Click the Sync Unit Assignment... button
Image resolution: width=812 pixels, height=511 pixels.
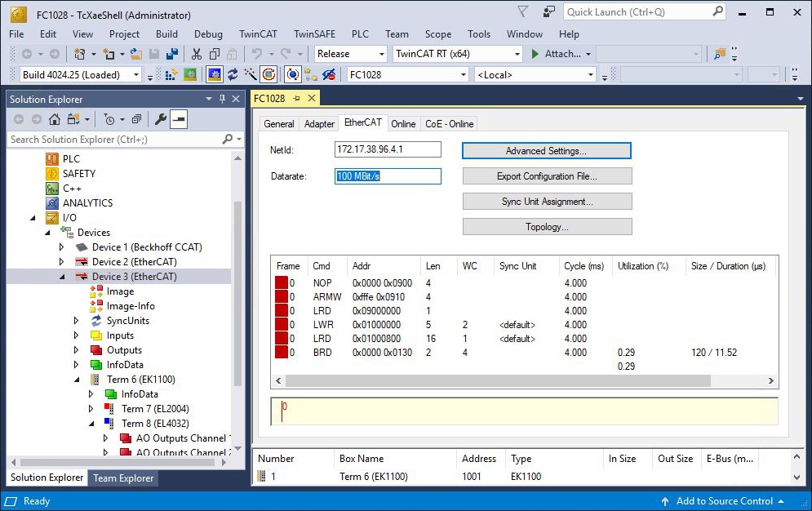click(x=548, y=202)
